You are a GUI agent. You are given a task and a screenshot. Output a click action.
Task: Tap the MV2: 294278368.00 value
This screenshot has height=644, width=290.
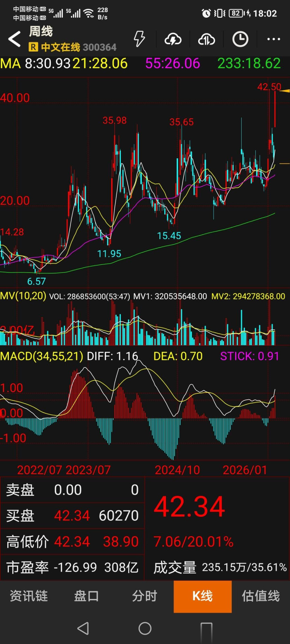pyautogui.click(x=248, y=297)
